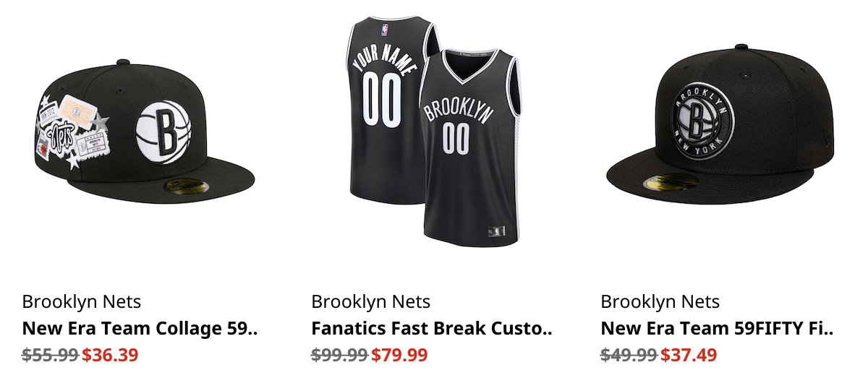Click the B basketball logo on collage cap
The width and height of the screenshot is (868, 383).
pos(166,130)
